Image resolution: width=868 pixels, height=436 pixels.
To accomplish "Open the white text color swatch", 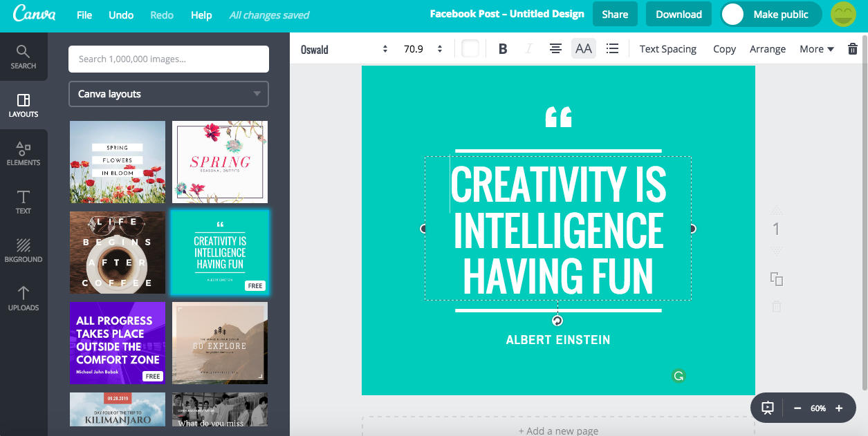I will click(x=470, y=49).
